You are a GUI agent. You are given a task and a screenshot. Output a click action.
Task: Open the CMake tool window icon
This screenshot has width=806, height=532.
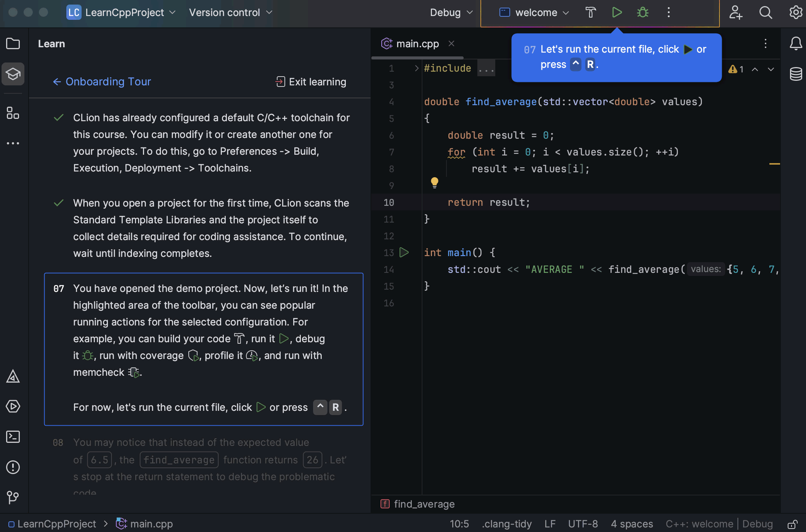tap(13, 377)
